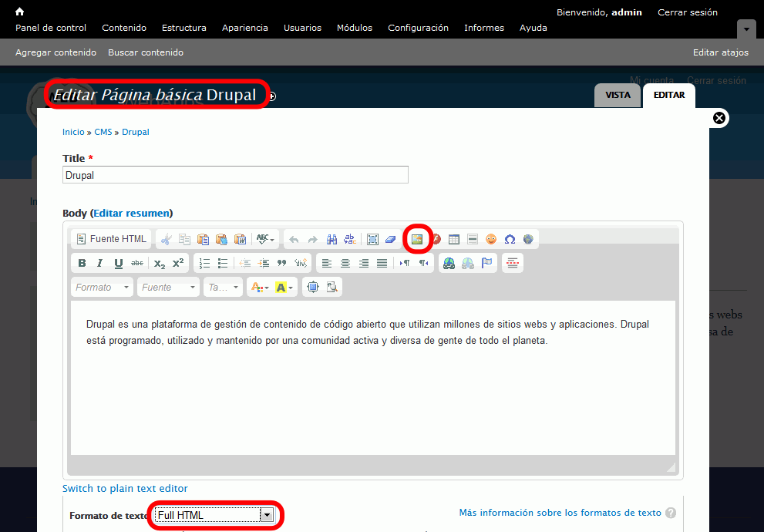This screenshot has width=764, height=532.
Task: Click Switch to plain text editor link
Action: (x=125, y=488)
